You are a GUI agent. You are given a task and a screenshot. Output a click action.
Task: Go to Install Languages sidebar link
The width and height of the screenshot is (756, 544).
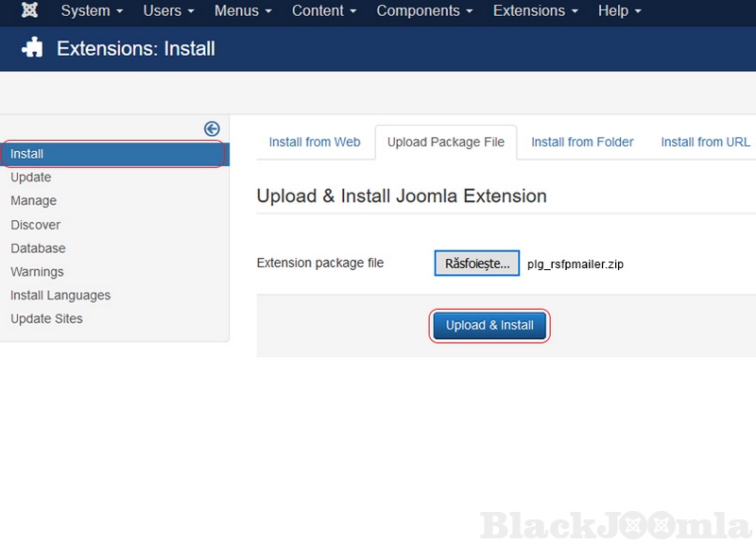pos(60,296)
